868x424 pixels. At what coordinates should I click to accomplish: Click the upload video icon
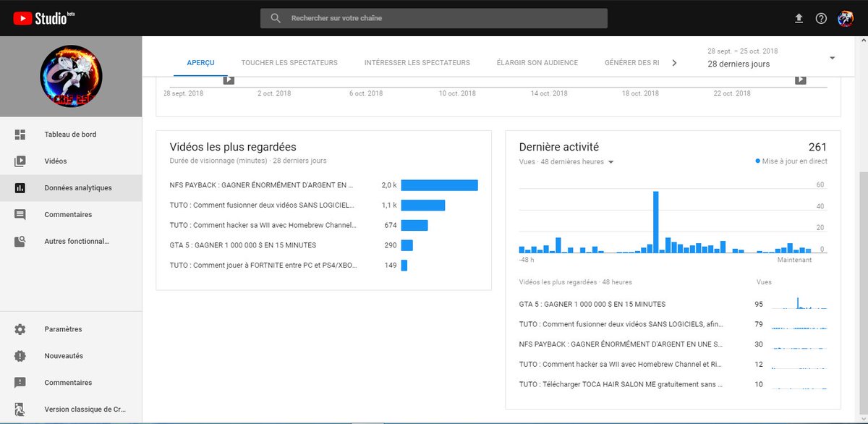pyautogui.click(x=799, y=18)
